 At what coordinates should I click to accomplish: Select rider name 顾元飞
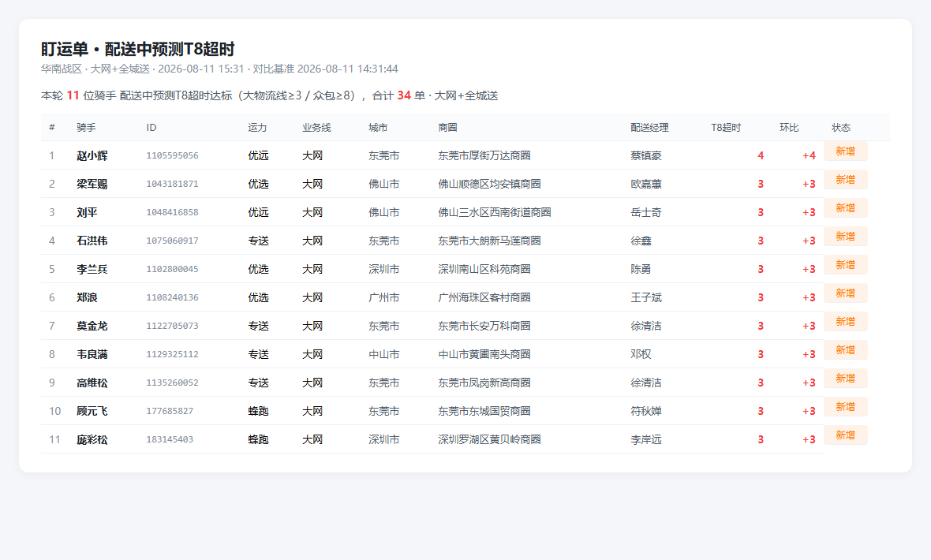[92, 411]
